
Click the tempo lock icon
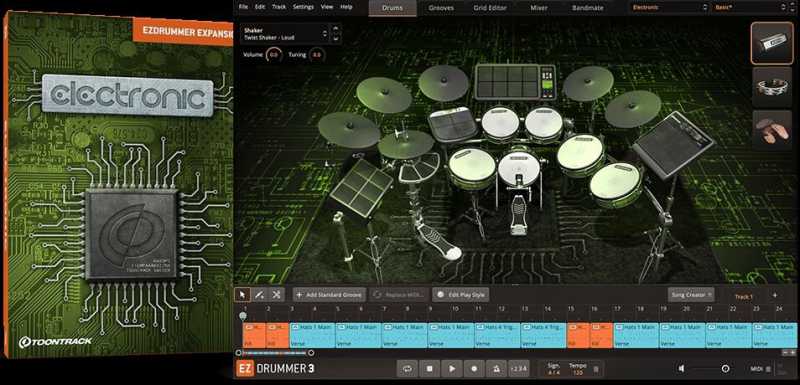[x=596, y=369]
